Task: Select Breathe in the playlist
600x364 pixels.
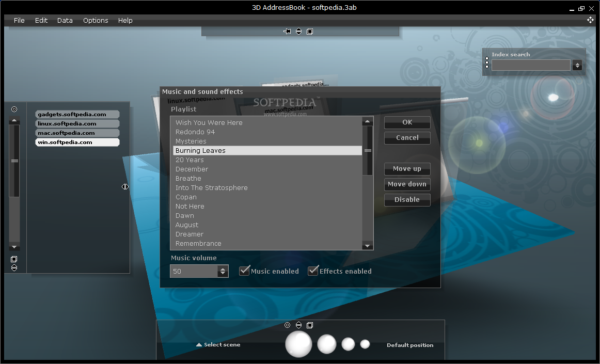Action: 267,178
